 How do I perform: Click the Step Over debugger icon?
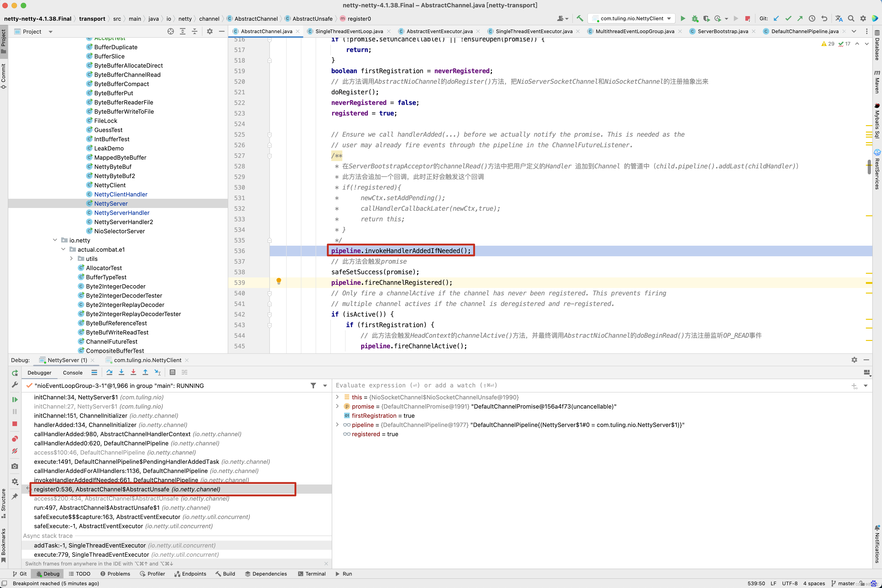point(109,372)
